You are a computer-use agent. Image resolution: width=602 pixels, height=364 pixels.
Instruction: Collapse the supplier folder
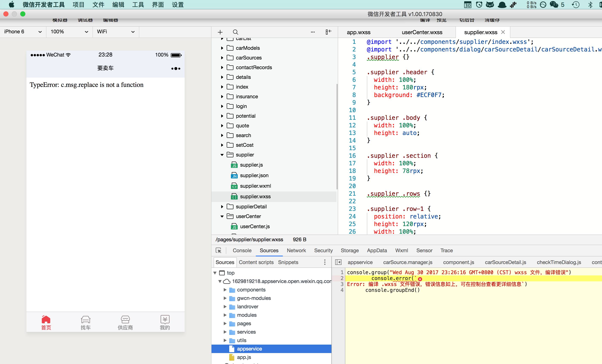pyautogui.click(x=222, y=155)
